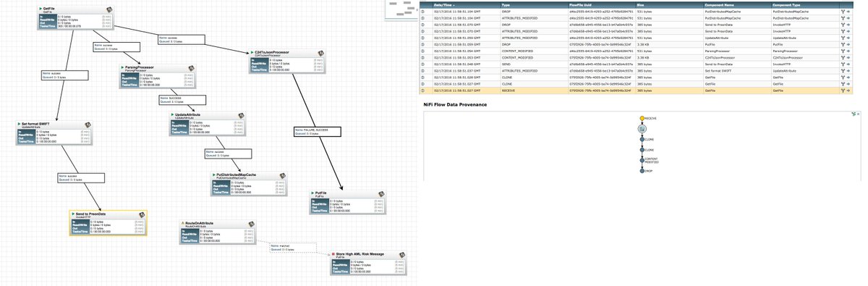Select uppercase 'SUCCESS' connection below ParsingProcessor
Screen dimensions: 868x286
pyautogui.click(x=182, y=100)
